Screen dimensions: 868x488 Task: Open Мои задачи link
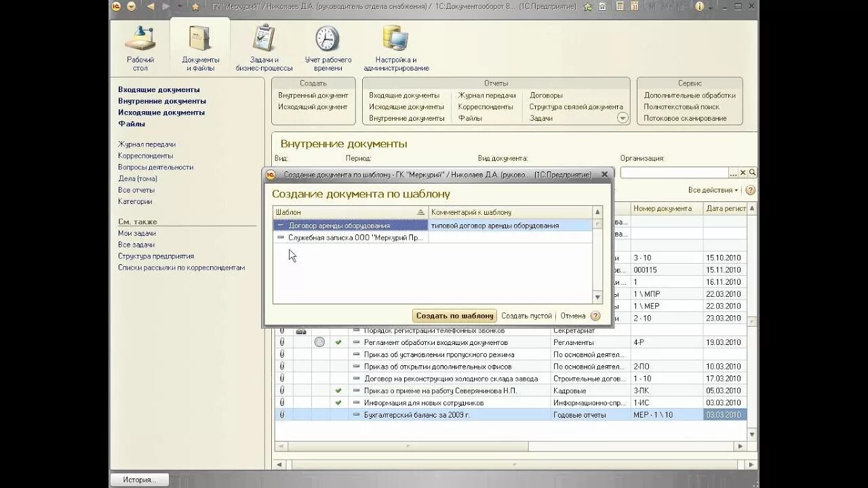[x=137, y=233]
